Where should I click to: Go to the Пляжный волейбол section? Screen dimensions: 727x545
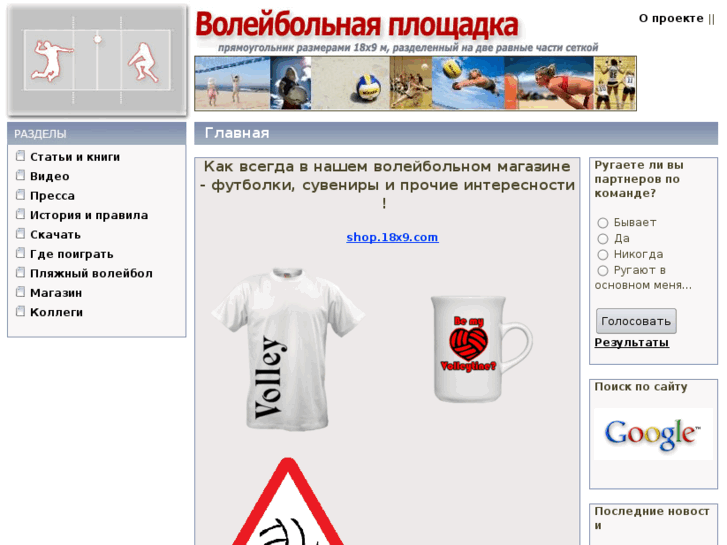pyautogui.click(x=91, y=274)
